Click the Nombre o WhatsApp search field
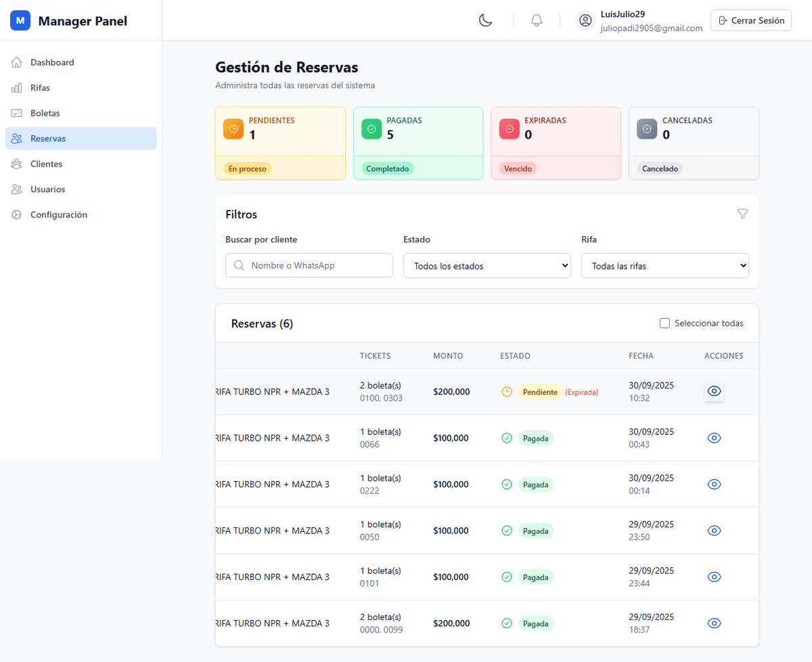This screenshot has height=662, width=812. [x=309, y=265]
